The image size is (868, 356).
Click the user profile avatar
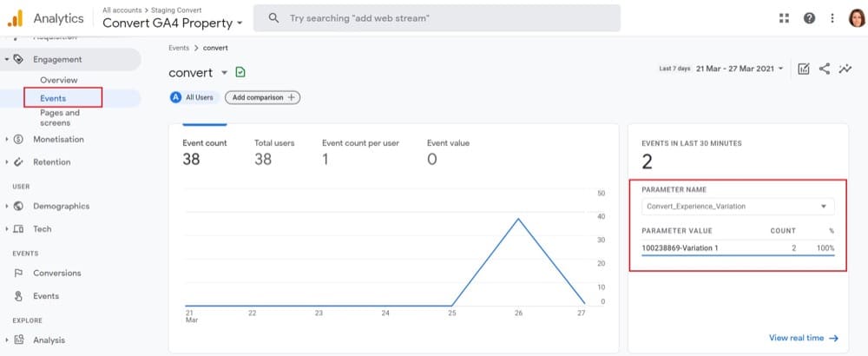coord(857,18)
